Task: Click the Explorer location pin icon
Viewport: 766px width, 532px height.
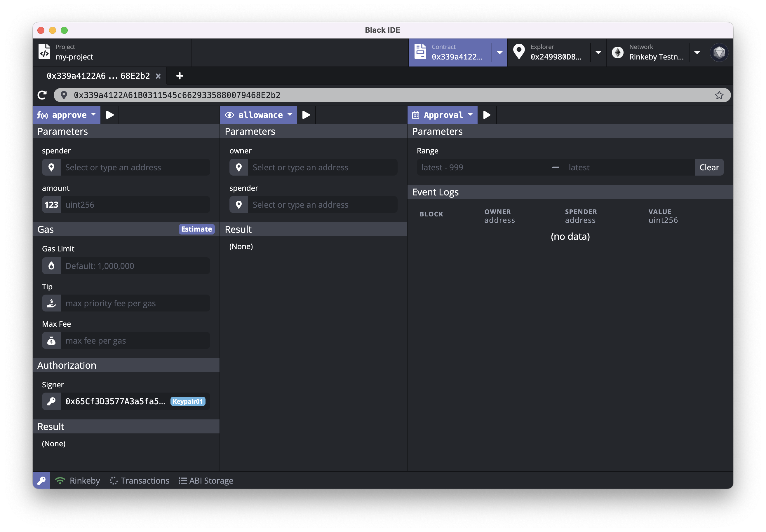Action: point(519,52)
